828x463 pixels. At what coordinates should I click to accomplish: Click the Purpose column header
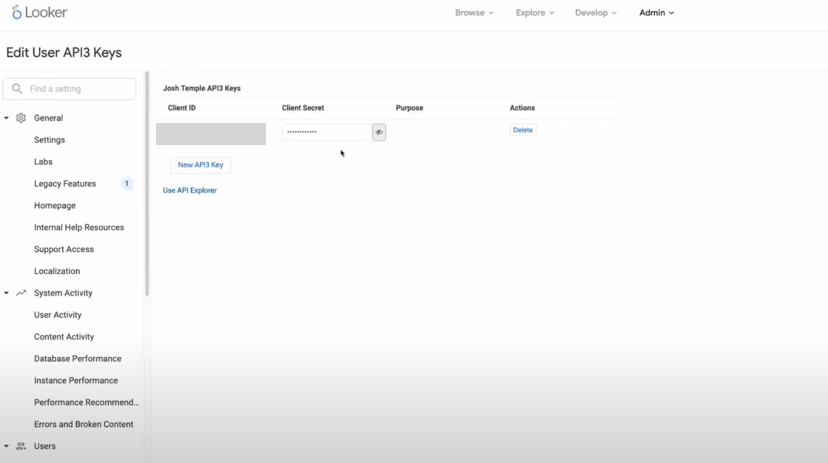pyautogui.click(x=409, y=108)
